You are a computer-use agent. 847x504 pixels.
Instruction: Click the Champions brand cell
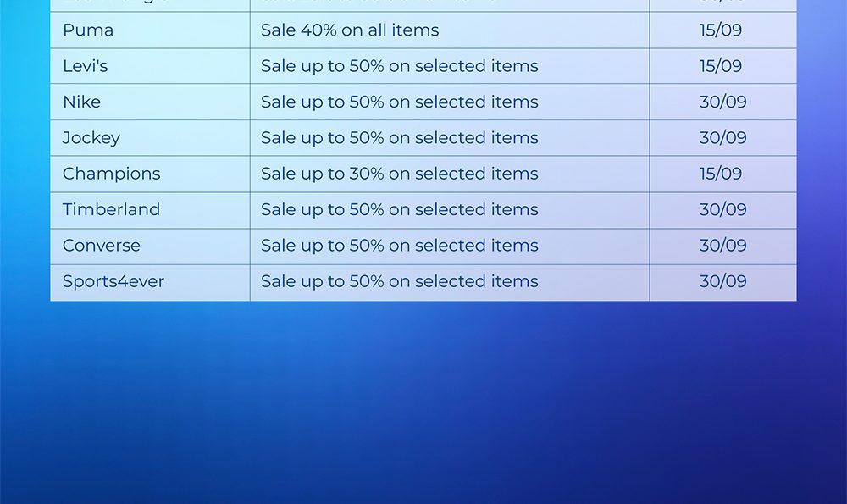point(111,174)
